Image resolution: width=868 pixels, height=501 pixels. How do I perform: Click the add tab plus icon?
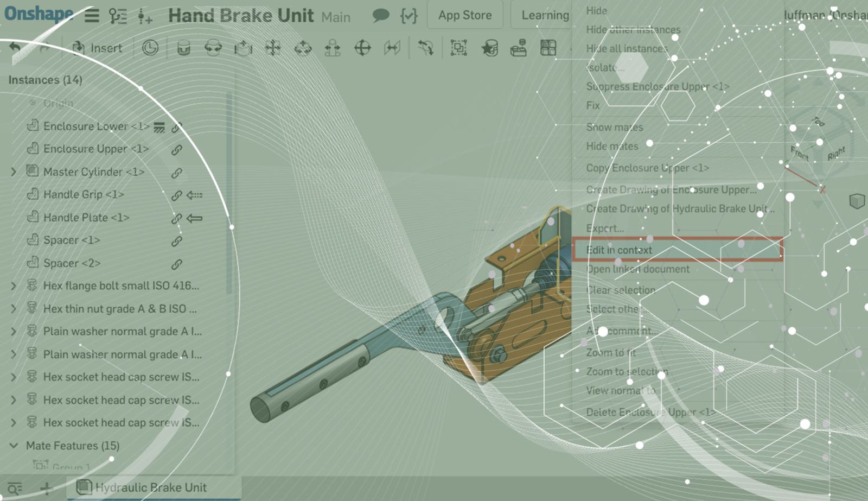46,488
